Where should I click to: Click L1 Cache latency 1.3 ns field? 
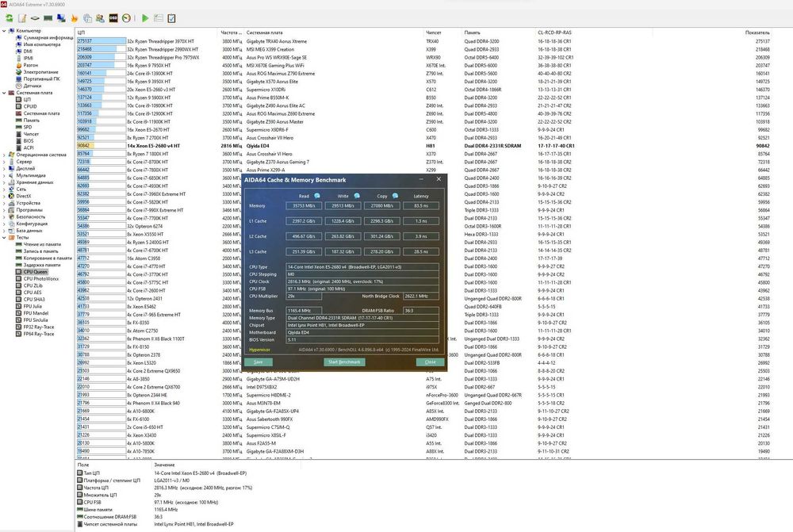click(x=421, y=221)
